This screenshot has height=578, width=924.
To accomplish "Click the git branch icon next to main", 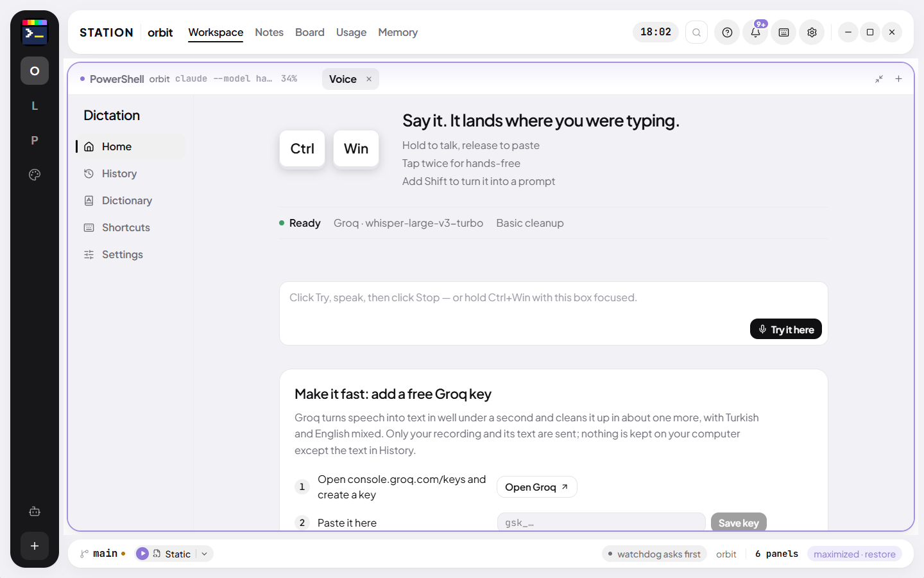I will click(x=84, y=554).
